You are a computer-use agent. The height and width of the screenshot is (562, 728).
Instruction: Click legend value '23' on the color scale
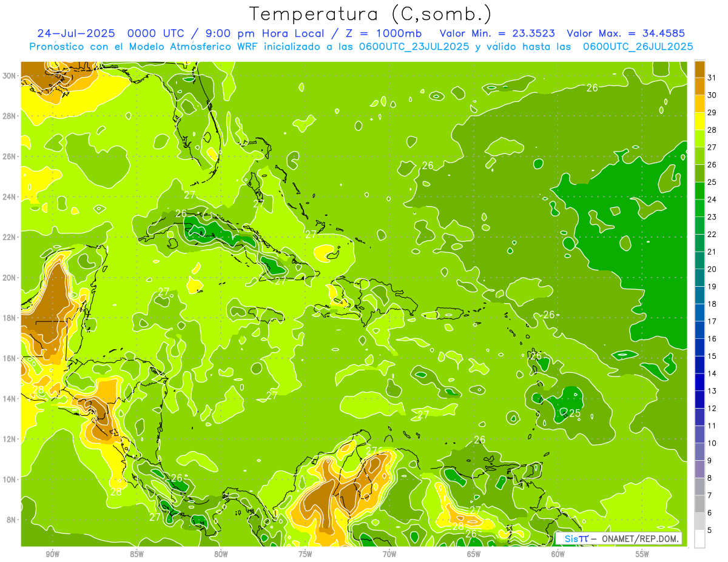pos(712,216)
